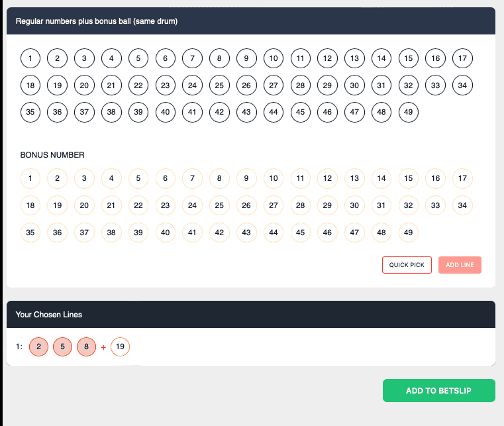This screenshot has height=426, width=504.
Task: Click Add to Betslip button
Action: 438,391
